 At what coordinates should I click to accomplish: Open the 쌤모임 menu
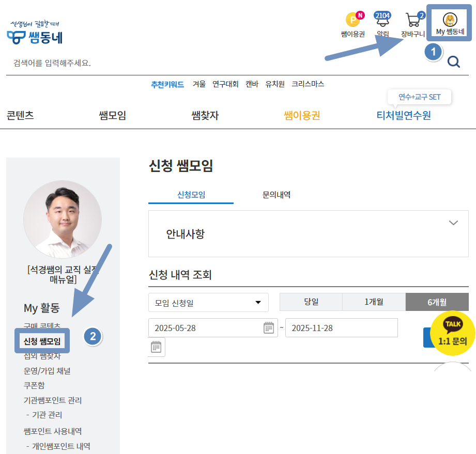(x=112, y=115)
